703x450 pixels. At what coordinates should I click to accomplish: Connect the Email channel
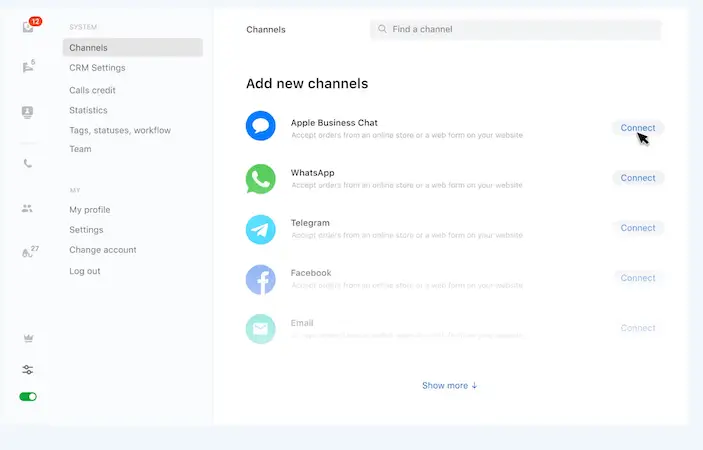(x=638, y=328)
